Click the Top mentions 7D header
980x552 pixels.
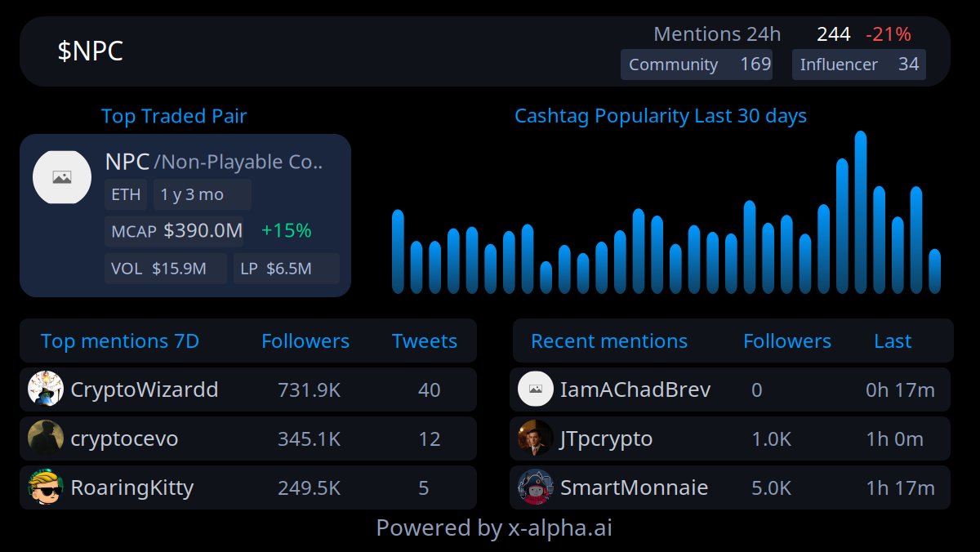coord(120,341)
